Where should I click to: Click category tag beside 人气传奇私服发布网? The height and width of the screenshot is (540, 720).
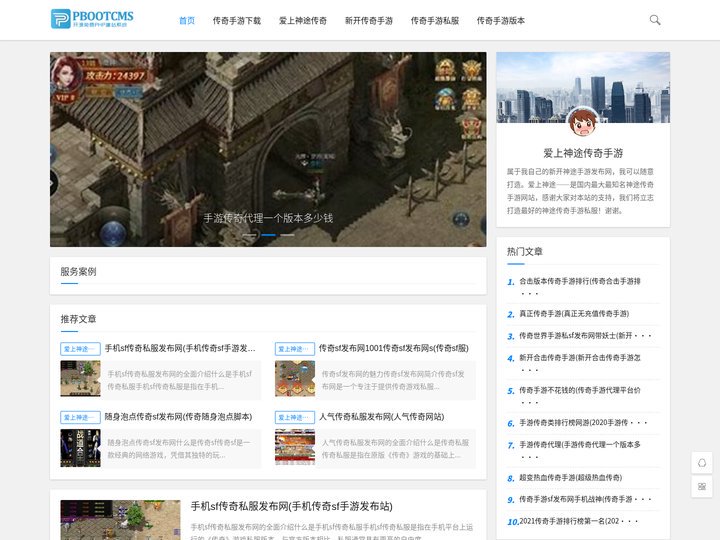coord(294,417)
